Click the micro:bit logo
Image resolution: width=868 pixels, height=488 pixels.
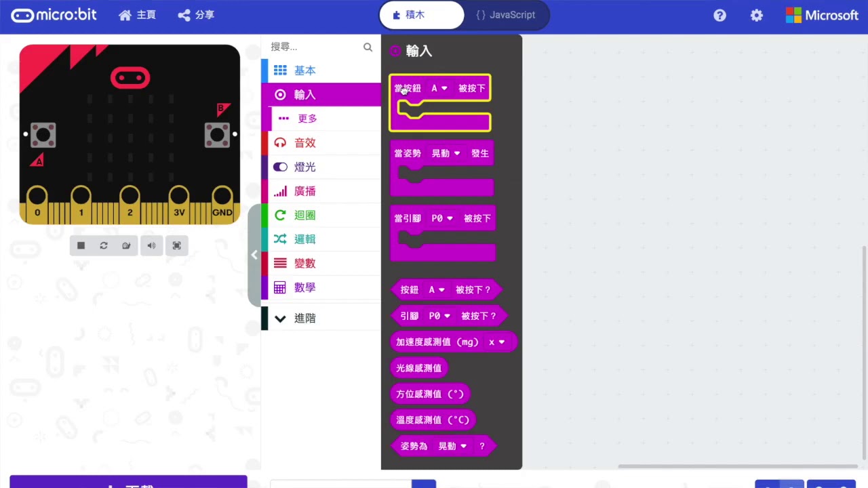[54, 15]
